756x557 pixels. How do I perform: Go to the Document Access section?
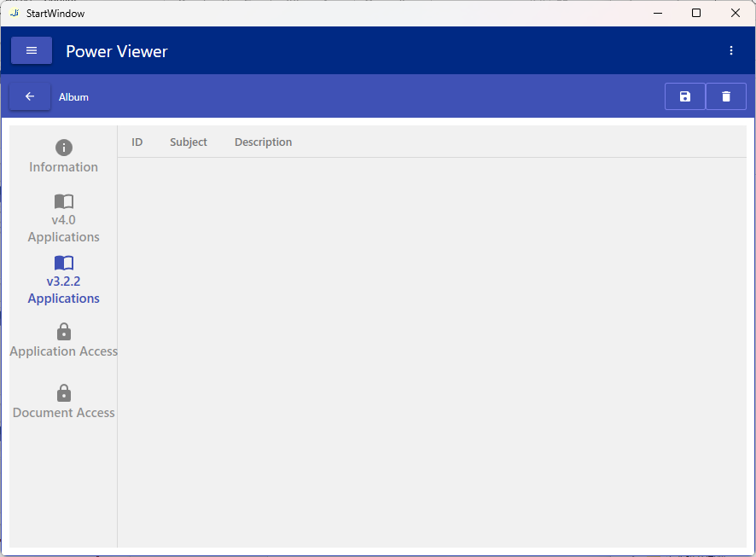click(x=64, y=403)
